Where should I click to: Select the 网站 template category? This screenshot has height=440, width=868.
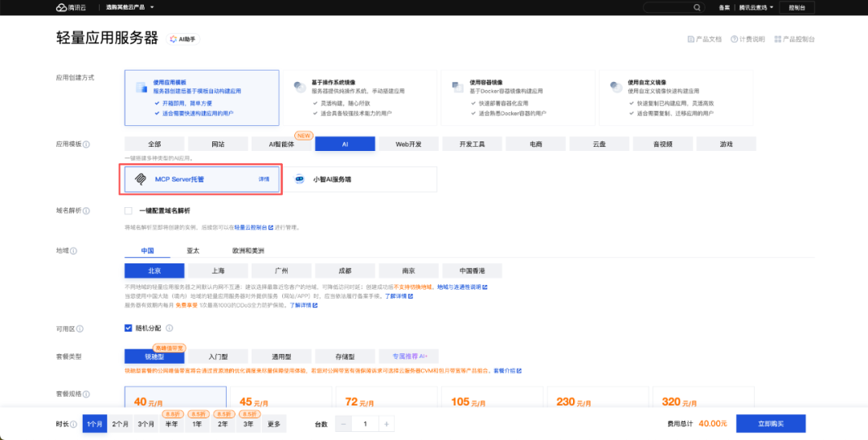[x=218, y=144]
